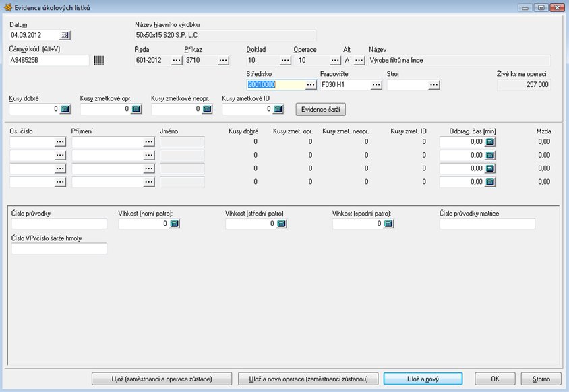This screenshot has height=392, width=569.
Task: Click first row Os. číslo input field
Action: pos(32,142)
